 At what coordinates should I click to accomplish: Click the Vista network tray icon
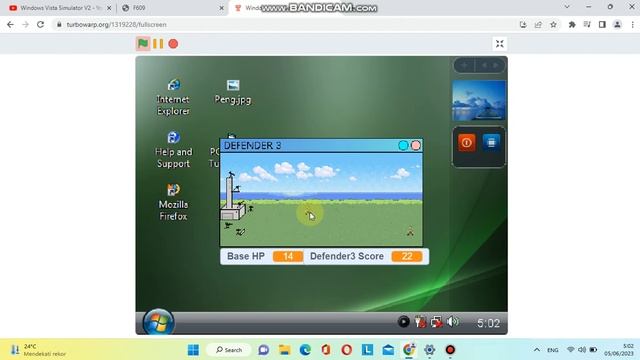[436, 322]
